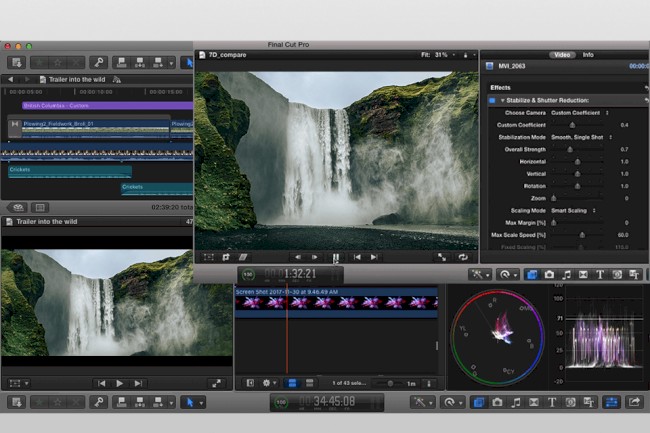Toggle the Stabilize & Shutter Reduction effect checkbox
The width and height of the screenshot is (650, 433).
pos(492,100)
